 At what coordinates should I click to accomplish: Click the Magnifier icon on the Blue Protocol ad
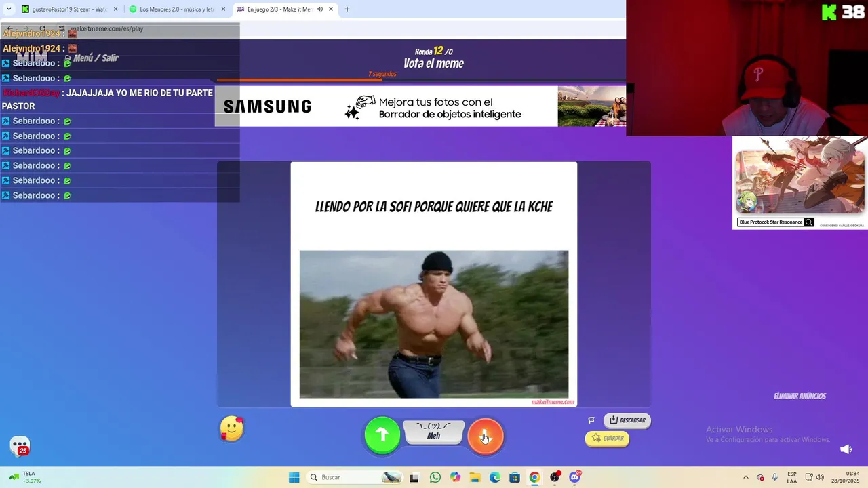(809, 222)
